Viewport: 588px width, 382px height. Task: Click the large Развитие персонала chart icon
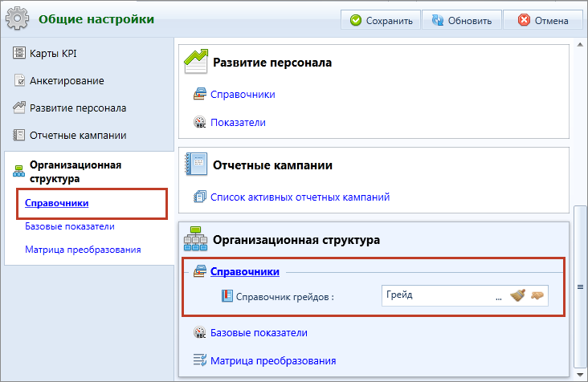pyautogui.click(x=196, y=62)
